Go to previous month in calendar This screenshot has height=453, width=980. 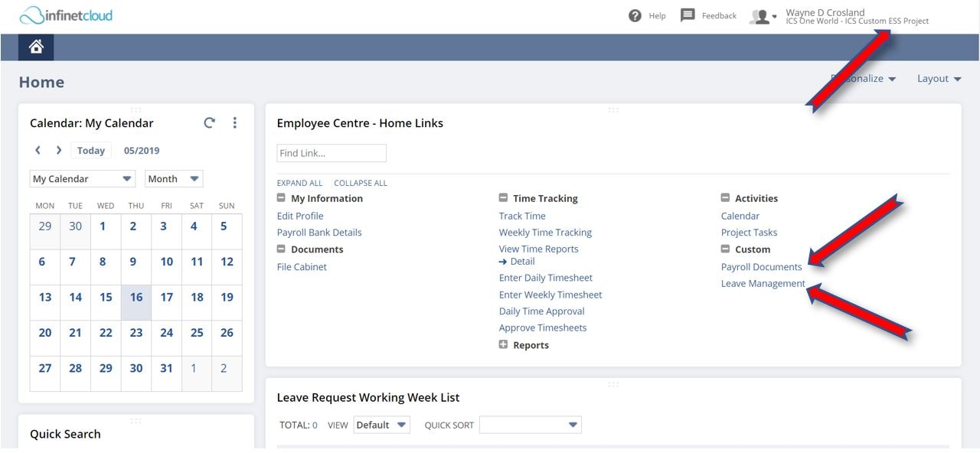pyautogui.click(x=38, y=151)
